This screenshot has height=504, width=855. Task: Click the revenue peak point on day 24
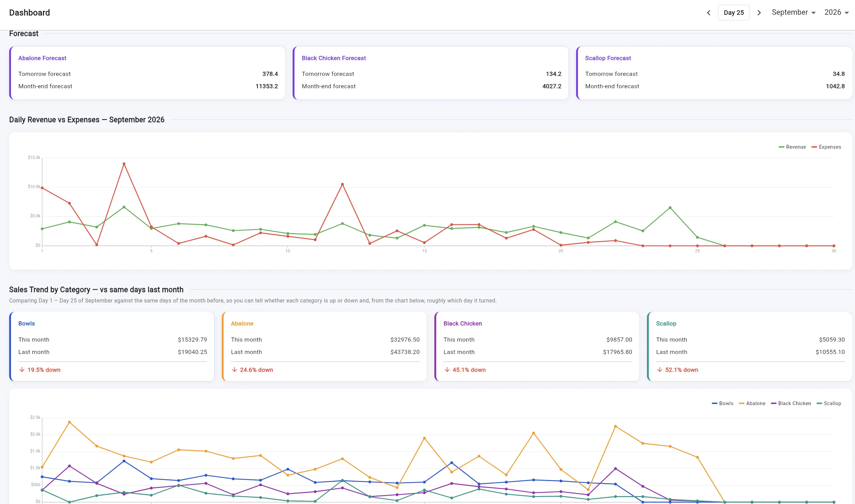(670, 208)
